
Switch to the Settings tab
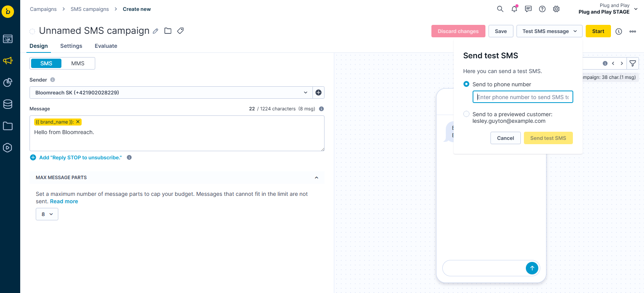(x=71, y=46)
